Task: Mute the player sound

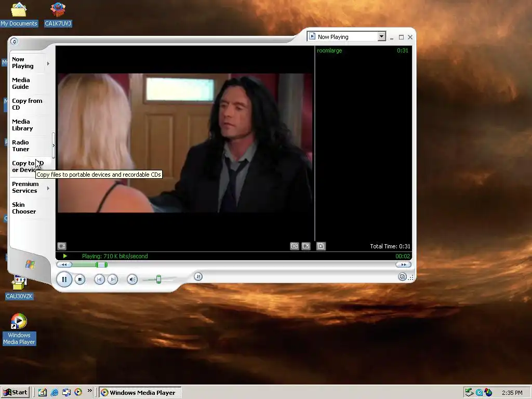Action: pos(132,279)
